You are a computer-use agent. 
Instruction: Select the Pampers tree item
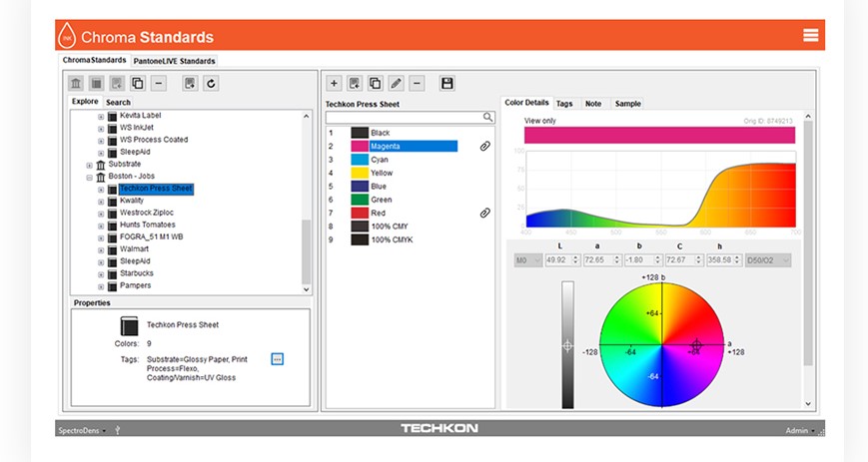pyautogui.click(x=135, y=285)
